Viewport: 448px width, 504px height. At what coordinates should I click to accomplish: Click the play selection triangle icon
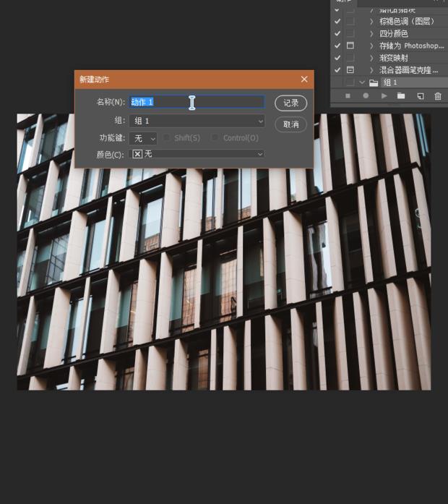384,95
